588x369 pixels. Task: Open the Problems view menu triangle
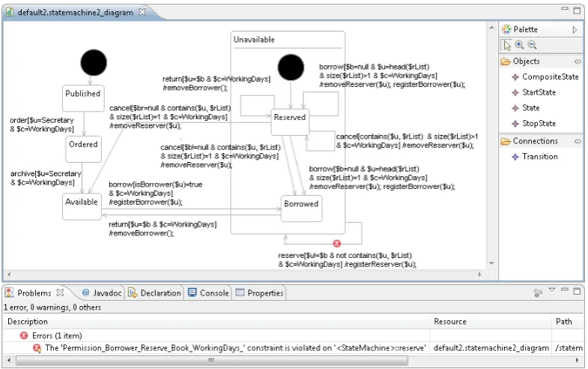tap(552, 289)
